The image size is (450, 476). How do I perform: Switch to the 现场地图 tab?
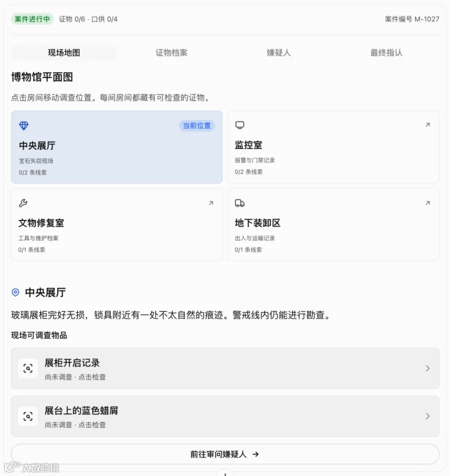(x=64, y=53)
